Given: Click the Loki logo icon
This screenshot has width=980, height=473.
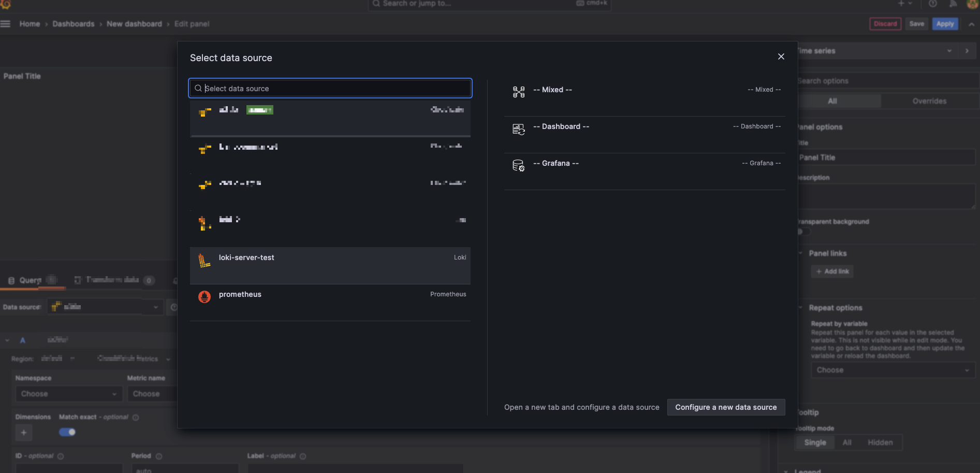Looking at the screenshot, I should [204, 260].
